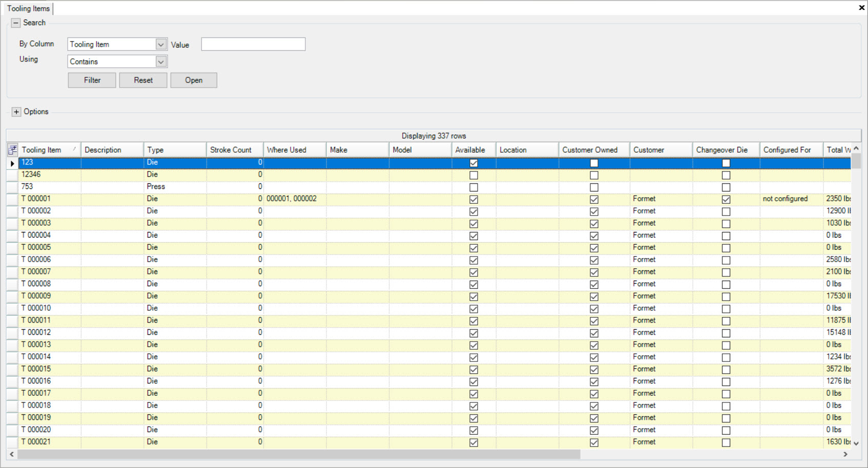Open the Using Contains dropdown

click(x=161, y=62)
